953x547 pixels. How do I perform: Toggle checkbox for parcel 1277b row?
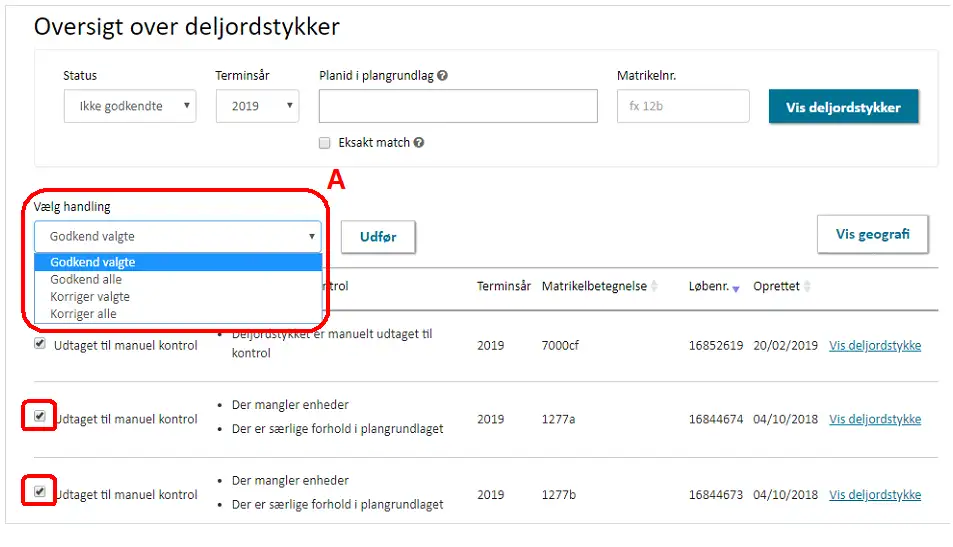(40, 492)
